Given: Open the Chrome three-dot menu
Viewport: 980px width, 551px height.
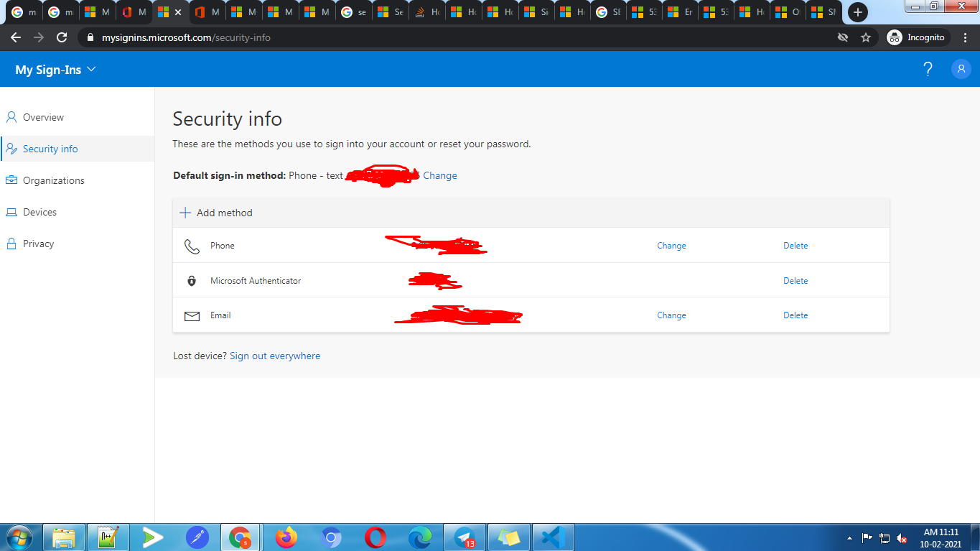Looking at the screenshot, I should [x=965, y=37].
